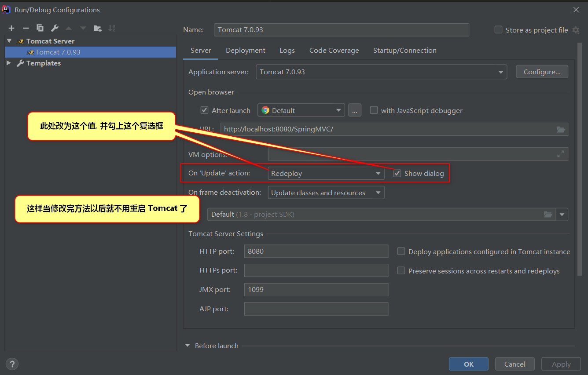Click the Apply button

pyautogui.click(x=561, y=364)
